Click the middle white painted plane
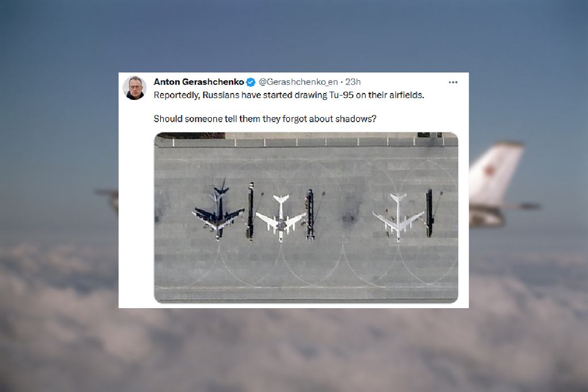 281,218
